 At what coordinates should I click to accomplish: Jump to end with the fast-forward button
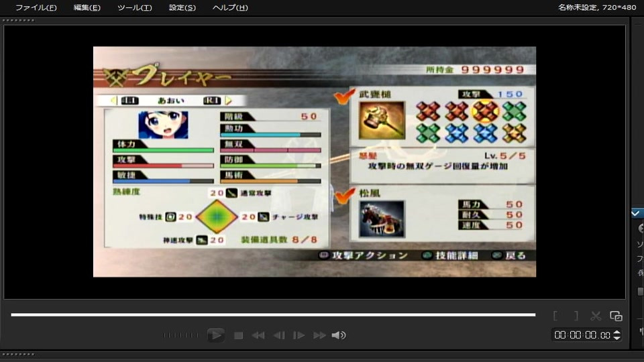pyautogui.click(x=319, y=335)
